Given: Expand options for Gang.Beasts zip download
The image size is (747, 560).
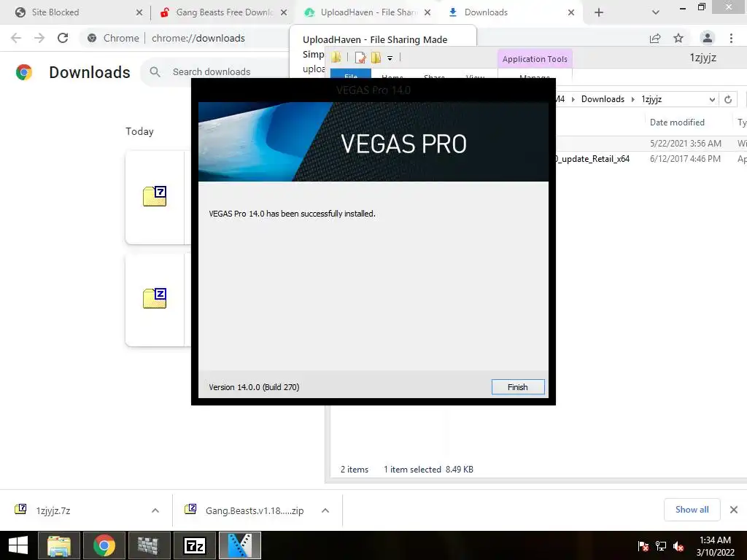Looking at the screenshot, I should point(325,510).
